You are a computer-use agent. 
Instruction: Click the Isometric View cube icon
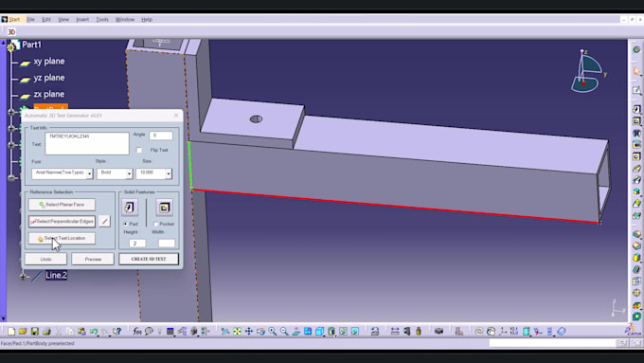click(319, 331)
